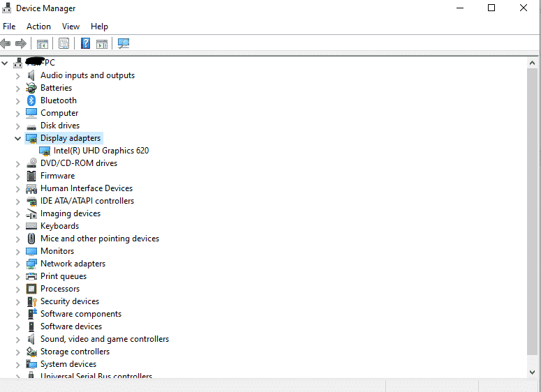
Task: Click the Bluetooth category icon
Action: point(31,100)
